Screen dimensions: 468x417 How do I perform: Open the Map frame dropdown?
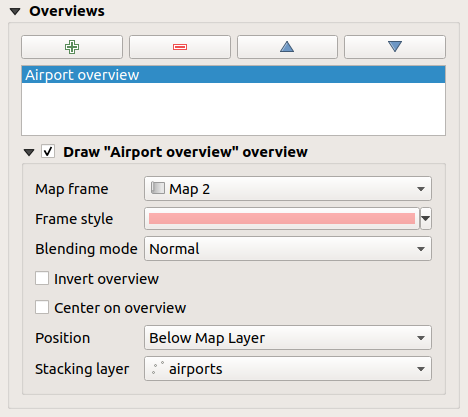288,189
